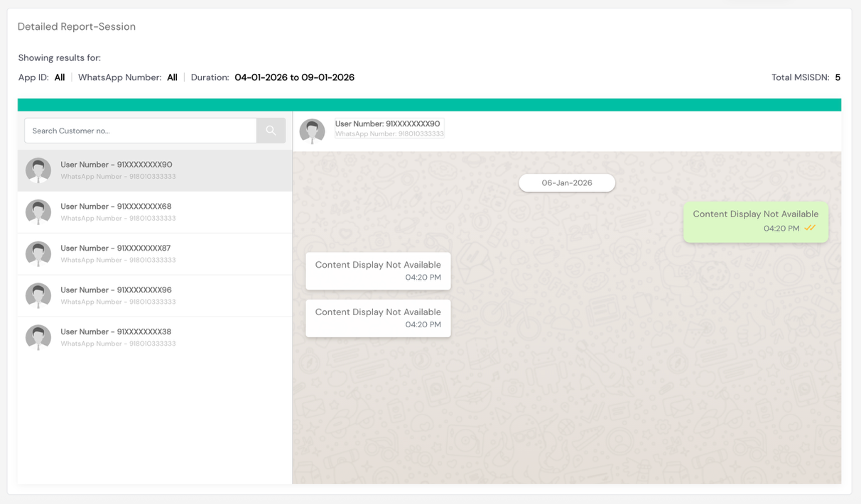
Task: Click the green outgoing message bubble
Action: [756, 222]
